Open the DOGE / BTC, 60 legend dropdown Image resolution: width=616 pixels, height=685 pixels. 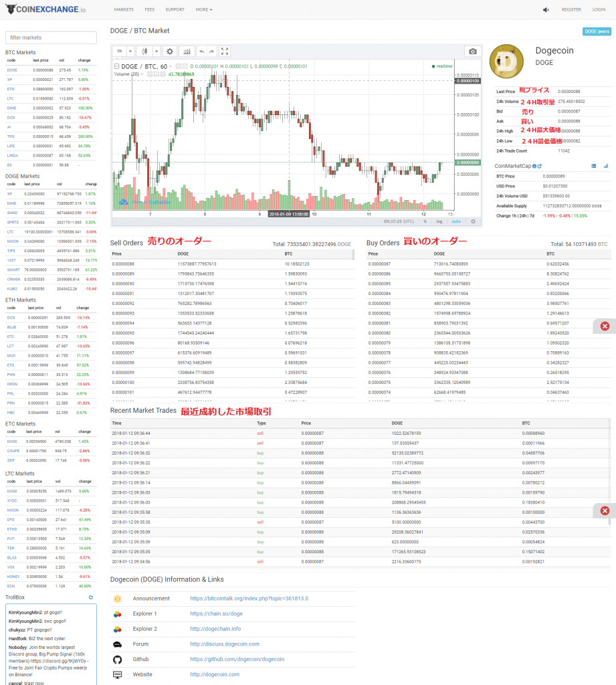[171, 66]
